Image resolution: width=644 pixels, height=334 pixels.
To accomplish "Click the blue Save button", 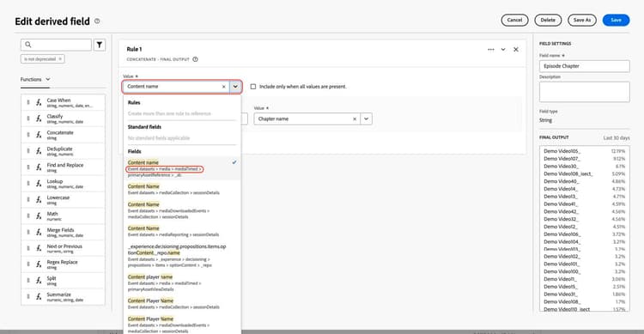I will (616, 20).
